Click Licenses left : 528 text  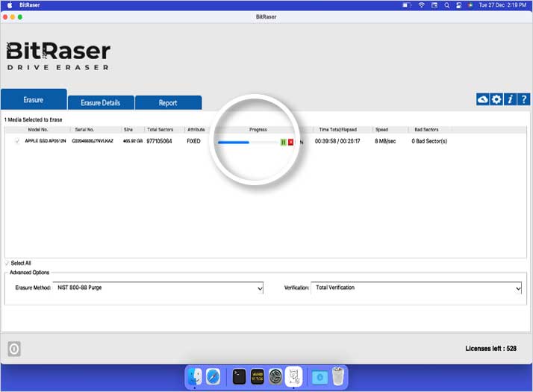click(491, 349)
